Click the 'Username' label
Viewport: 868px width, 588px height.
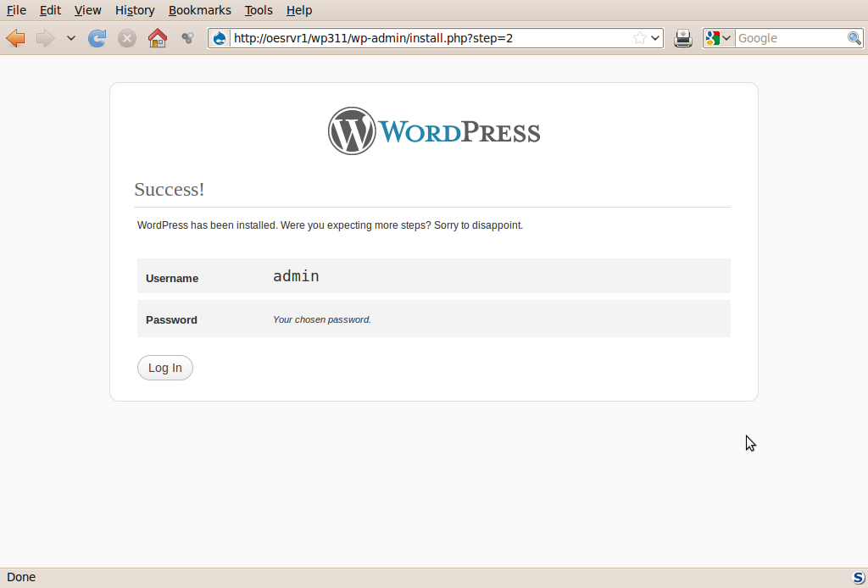pyautogui.click(x=171, y=278)
